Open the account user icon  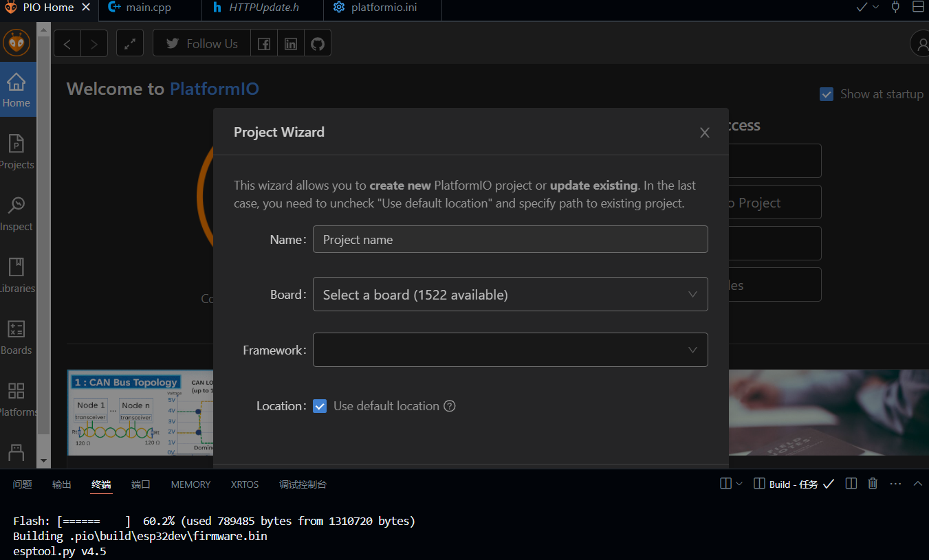click(921, 43)
